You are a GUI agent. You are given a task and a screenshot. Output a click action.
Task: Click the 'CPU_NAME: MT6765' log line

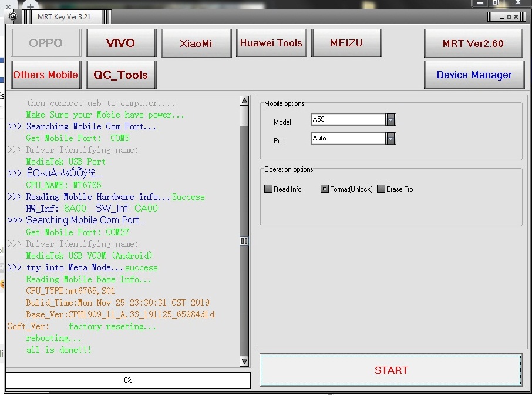click(x=64, y=185)
